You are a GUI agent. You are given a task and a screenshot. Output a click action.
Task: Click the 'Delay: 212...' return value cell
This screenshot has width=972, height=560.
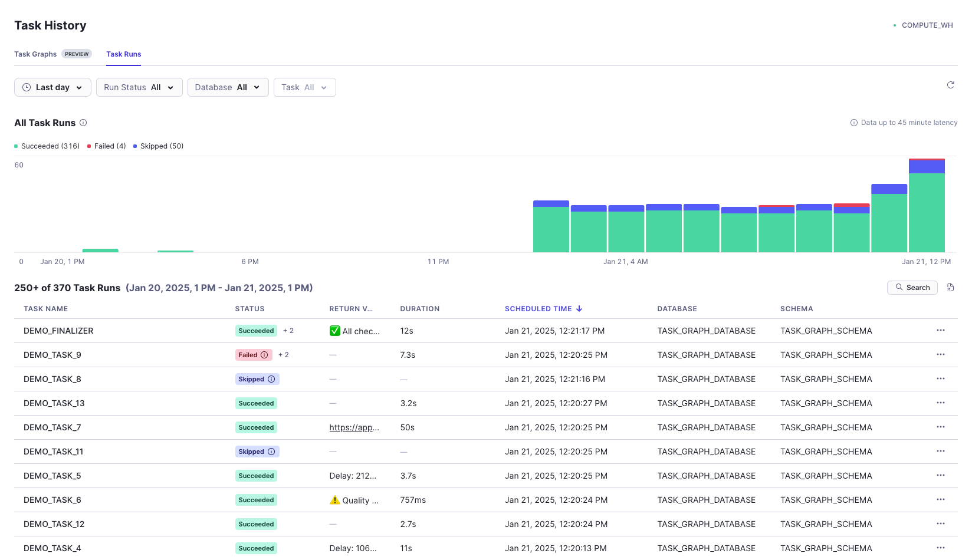point(353,476)
